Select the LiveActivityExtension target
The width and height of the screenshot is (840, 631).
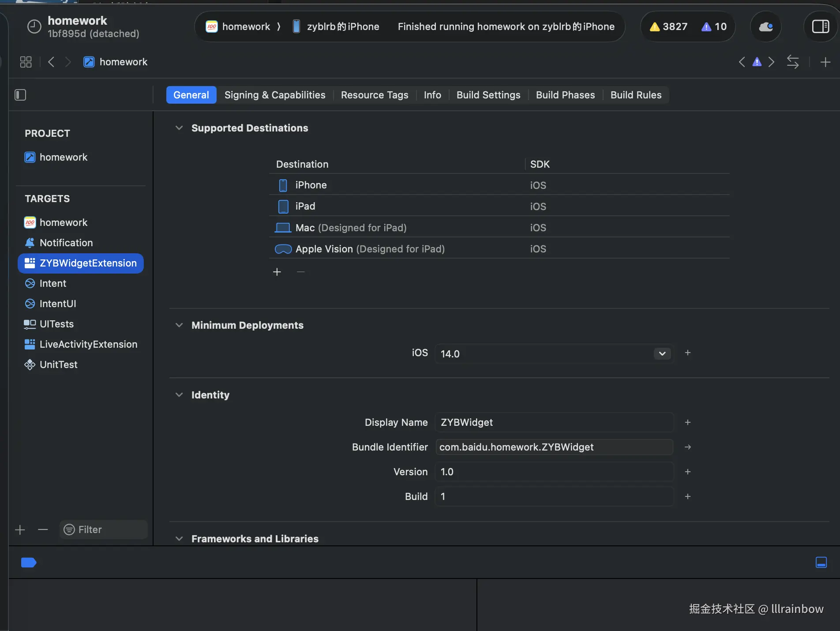pyautogui.click(x=80, y=344)
